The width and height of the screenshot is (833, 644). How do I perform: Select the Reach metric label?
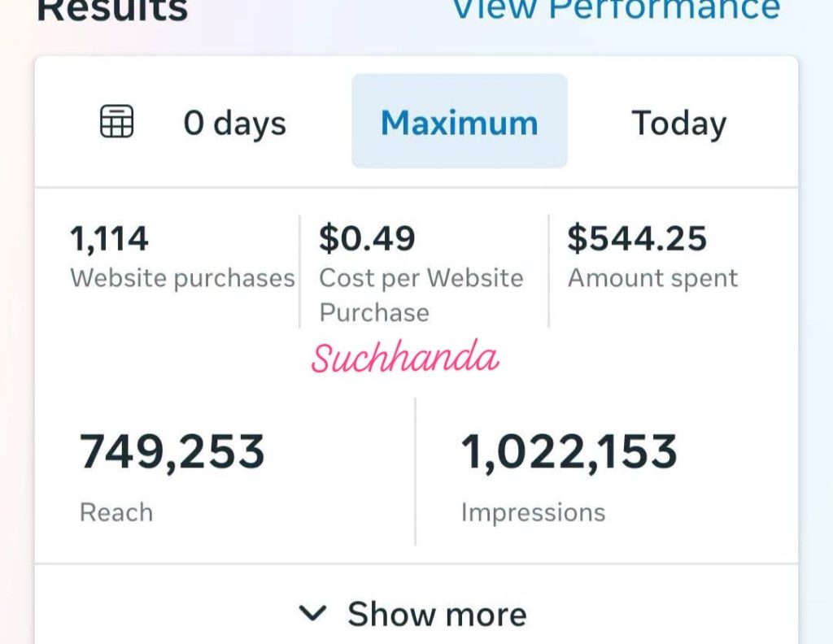click(116, 512)
